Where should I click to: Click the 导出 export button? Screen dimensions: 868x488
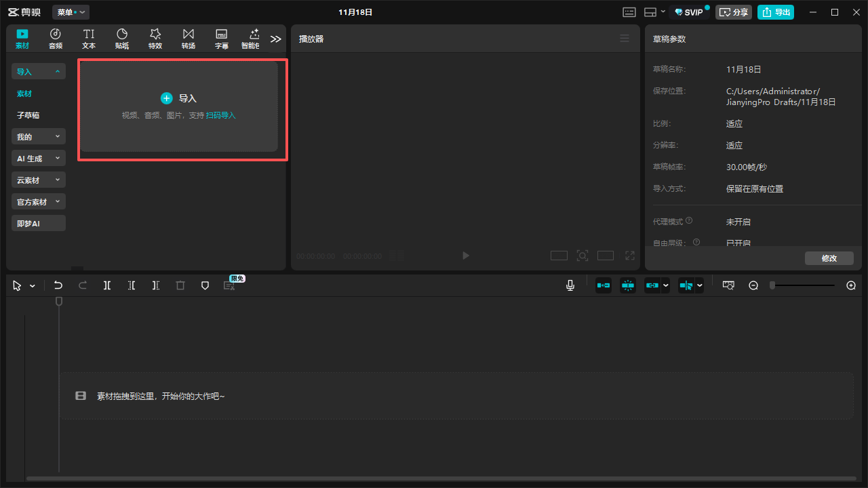pos(776,12)
